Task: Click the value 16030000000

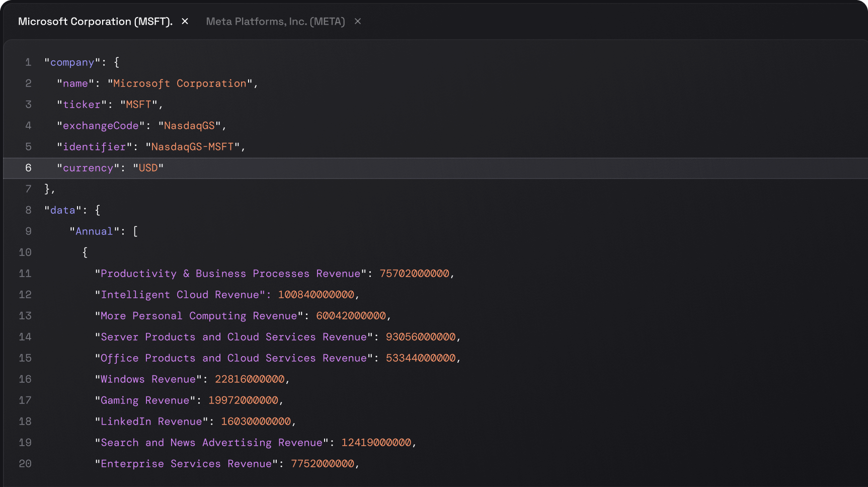Action: pos(256,422)
